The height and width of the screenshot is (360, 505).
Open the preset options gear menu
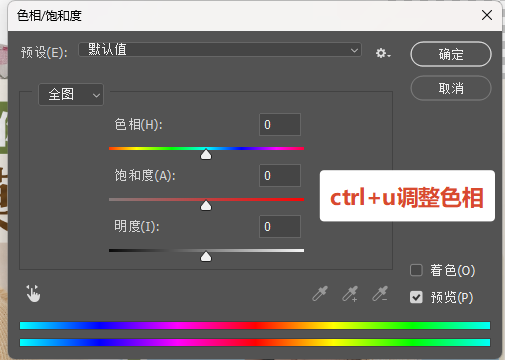point(383,53)
